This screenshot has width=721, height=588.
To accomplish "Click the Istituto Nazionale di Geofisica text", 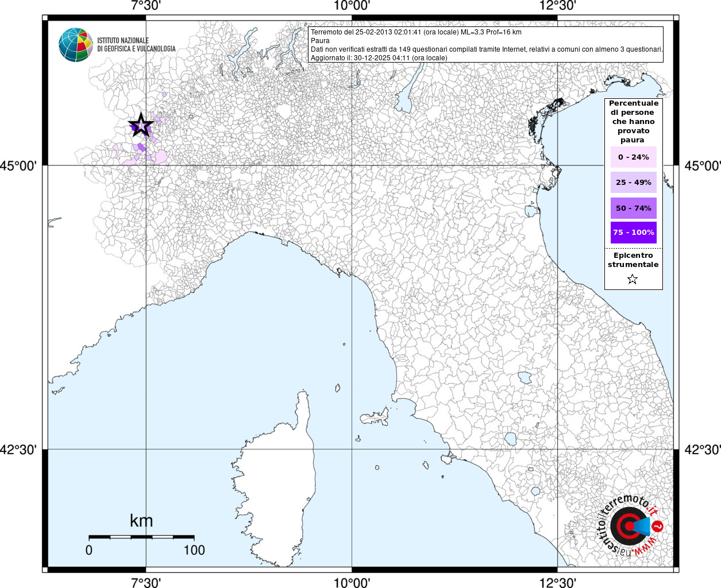I will click(x=136, y=45).
